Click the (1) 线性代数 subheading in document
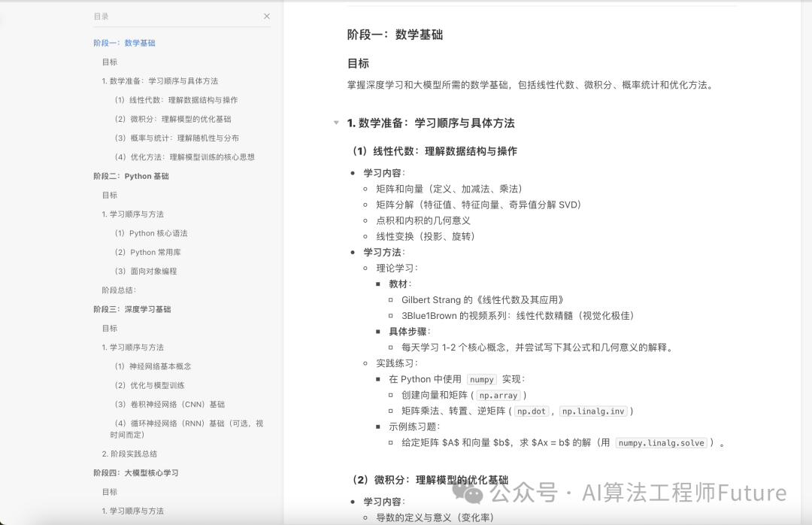The width and height of the screenshot is (812, 525). pos(435,151)
